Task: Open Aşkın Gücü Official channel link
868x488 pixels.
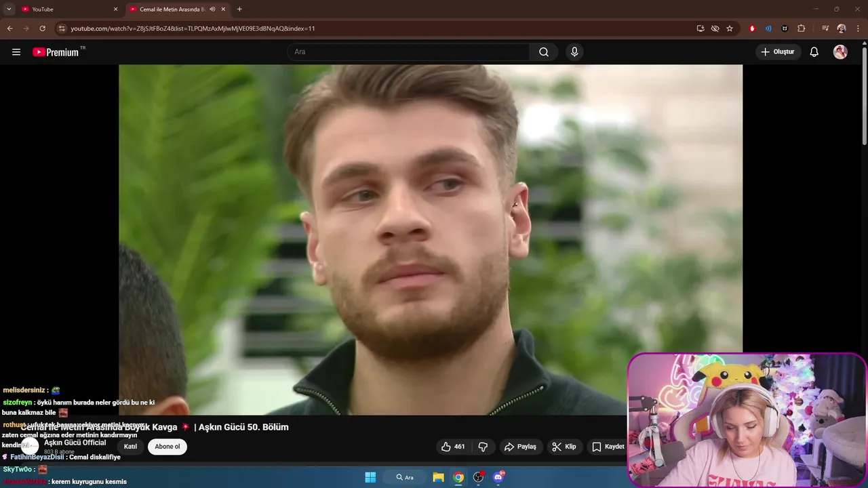Action: 75,443
